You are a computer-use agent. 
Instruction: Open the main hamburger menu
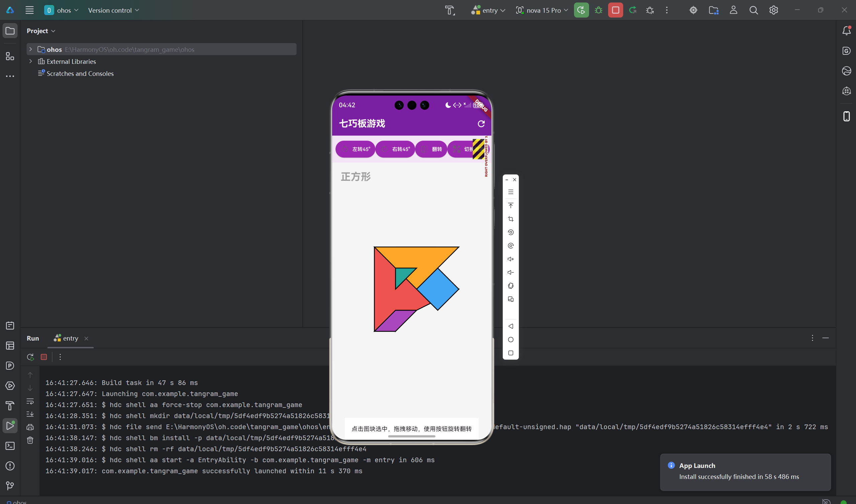pos(29,10)
